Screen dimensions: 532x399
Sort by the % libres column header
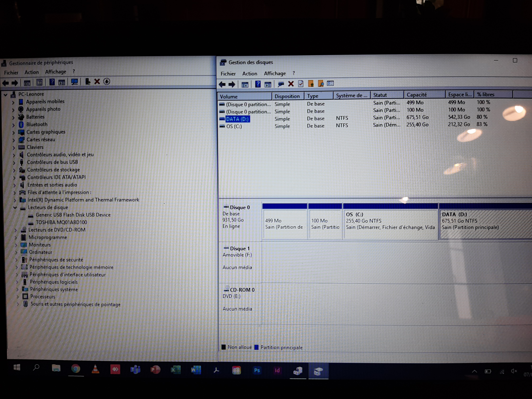click(x=493, y=94)
